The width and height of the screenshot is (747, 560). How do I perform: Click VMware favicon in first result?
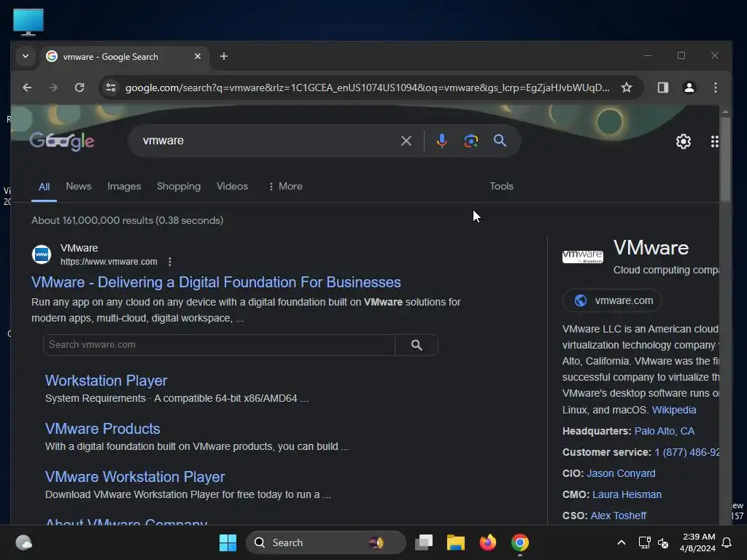point(42,254)
